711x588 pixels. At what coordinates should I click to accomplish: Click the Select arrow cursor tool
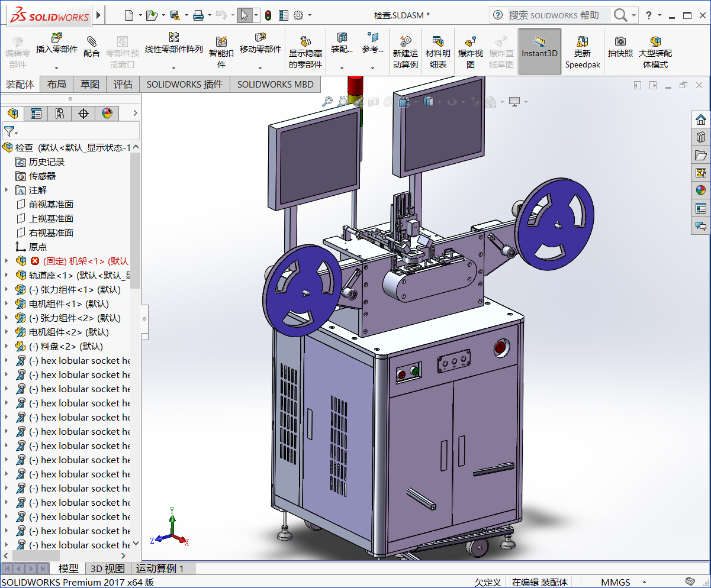[244, 15]
